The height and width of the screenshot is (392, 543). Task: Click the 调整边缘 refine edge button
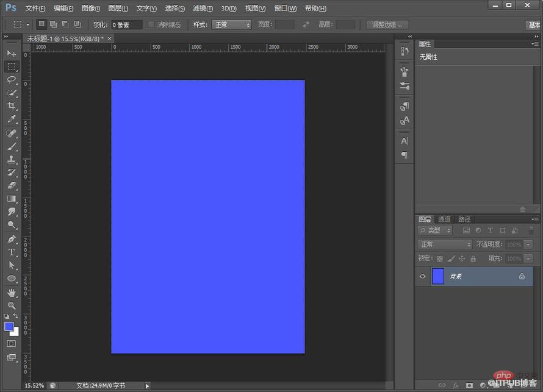(387, 24)
